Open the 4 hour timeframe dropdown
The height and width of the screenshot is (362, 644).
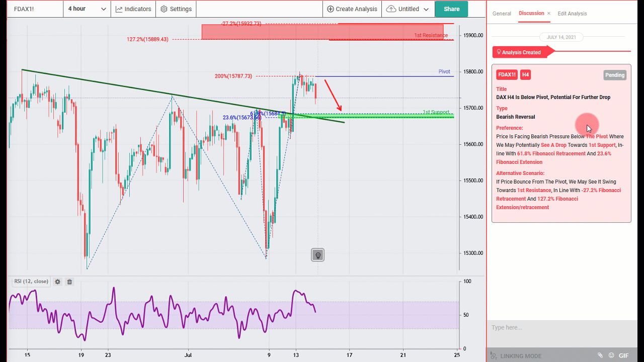88,9
